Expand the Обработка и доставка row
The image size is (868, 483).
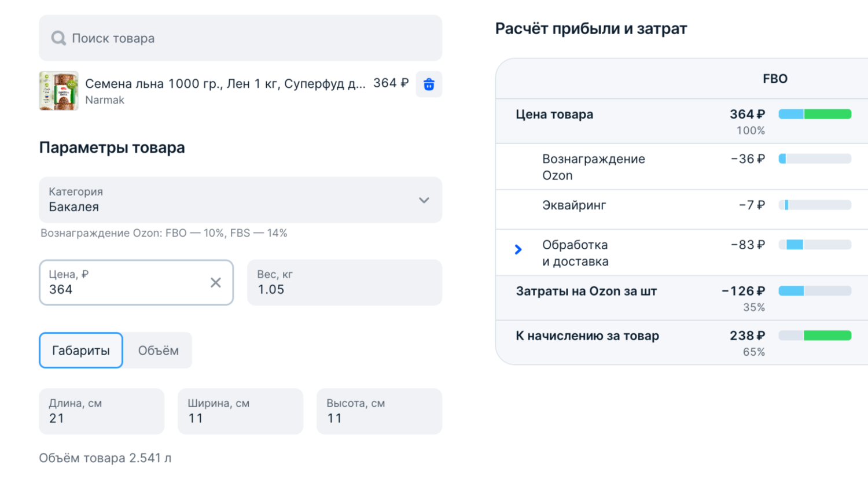[518, 250]
